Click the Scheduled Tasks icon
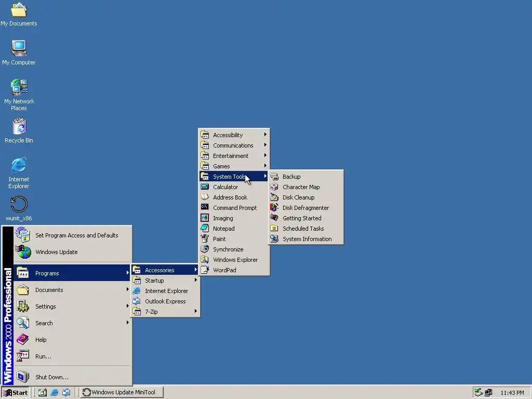The width and height of the screenshot is (532, 399). point(274,229)
